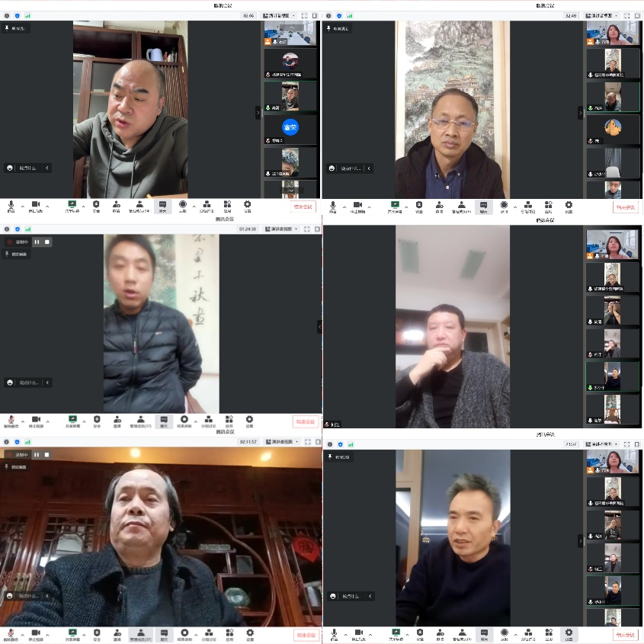Open the Apps grid icon in the top-left window

pyautogui.click(x=228, y=204)
